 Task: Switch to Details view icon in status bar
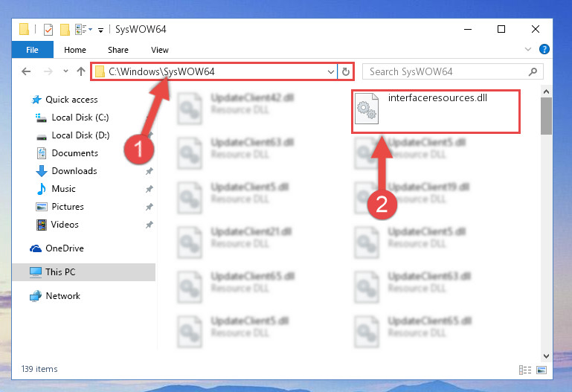525,370
